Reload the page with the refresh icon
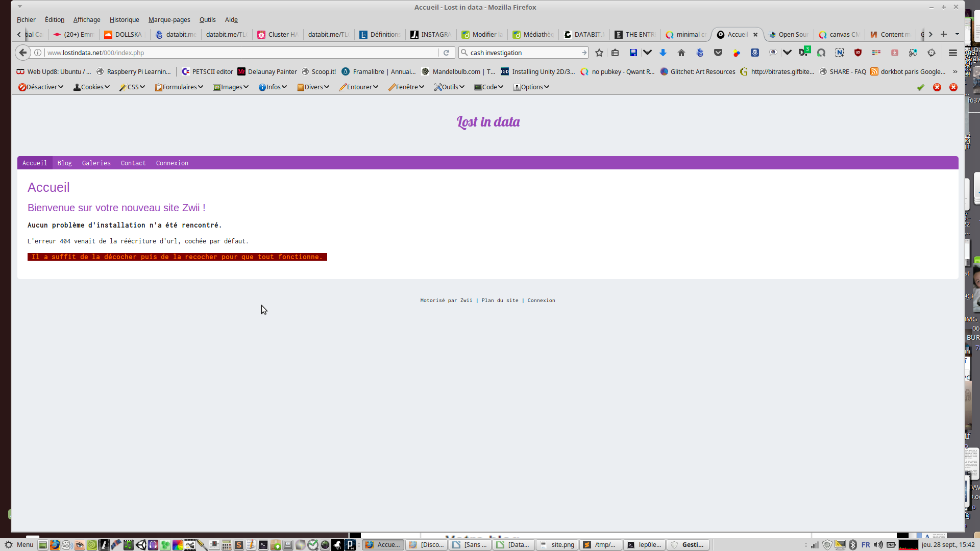This screenshot has height=551, width=980. (446, 53)
